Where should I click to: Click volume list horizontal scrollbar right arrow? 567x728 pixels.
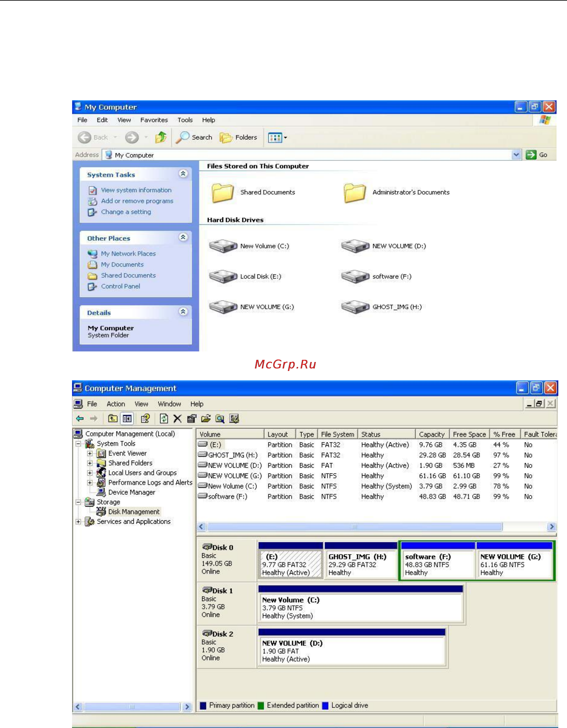(551, 527)
